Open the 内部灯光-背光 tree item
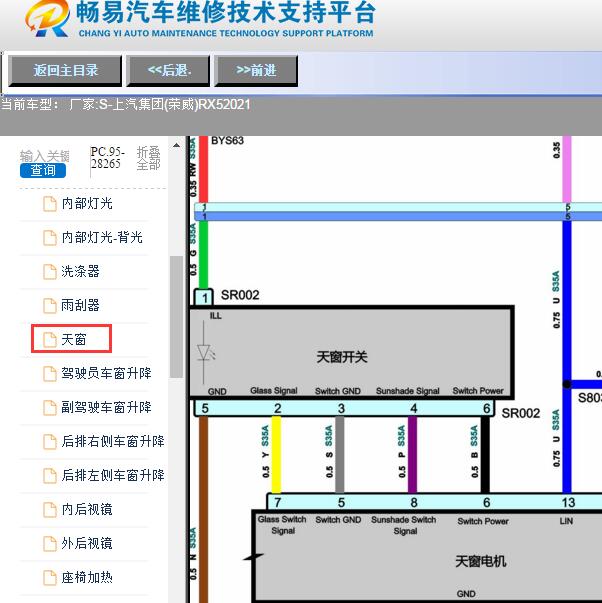Viewport: 602px width, 603px height. pyautogui.click(x=102, y=237)
